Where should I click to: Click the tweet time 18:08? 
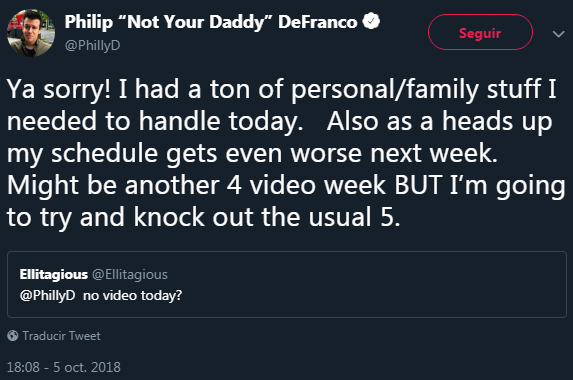23,367
